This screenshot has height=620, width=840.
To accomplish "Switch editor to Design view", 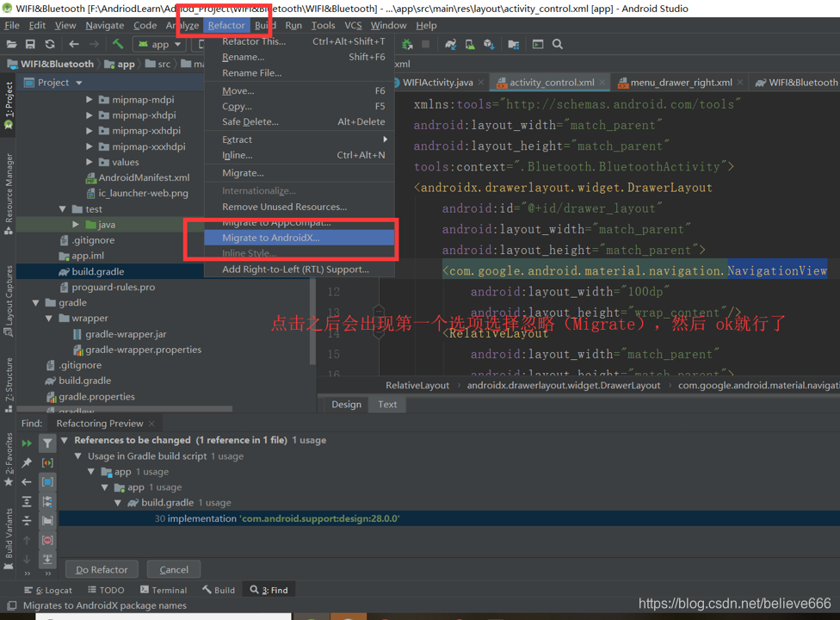I will 346,405.
